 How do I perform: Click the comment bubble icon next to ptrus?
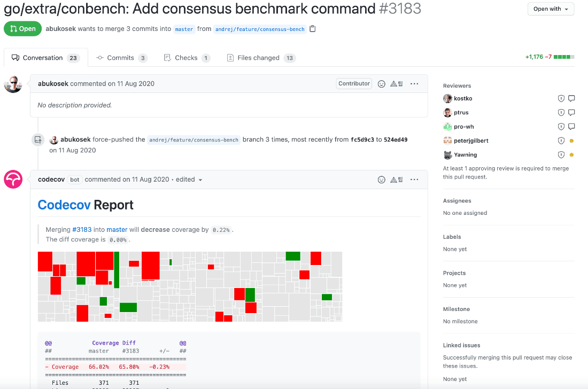tap(571, 112)
